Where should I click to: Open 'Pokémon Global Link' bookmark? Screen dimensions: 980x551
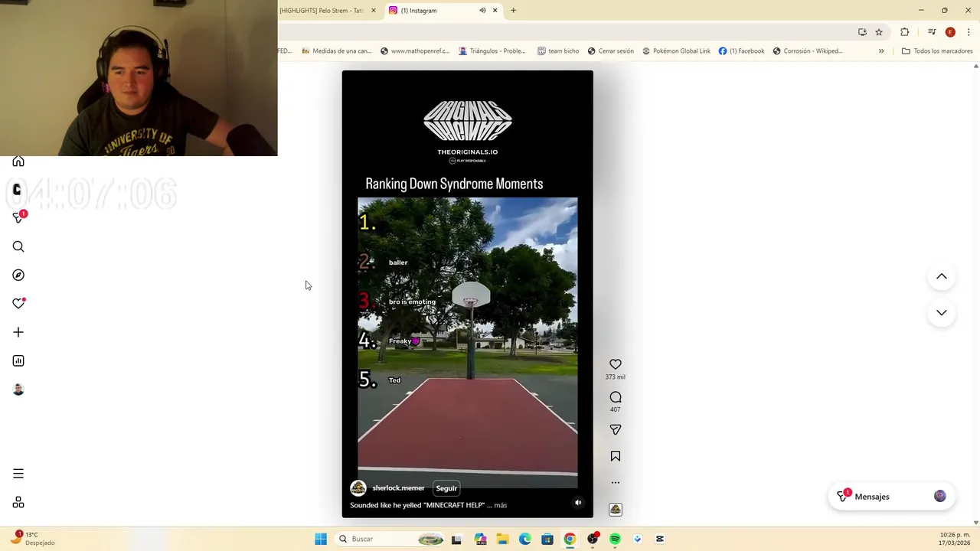click(x=676, y=51)
